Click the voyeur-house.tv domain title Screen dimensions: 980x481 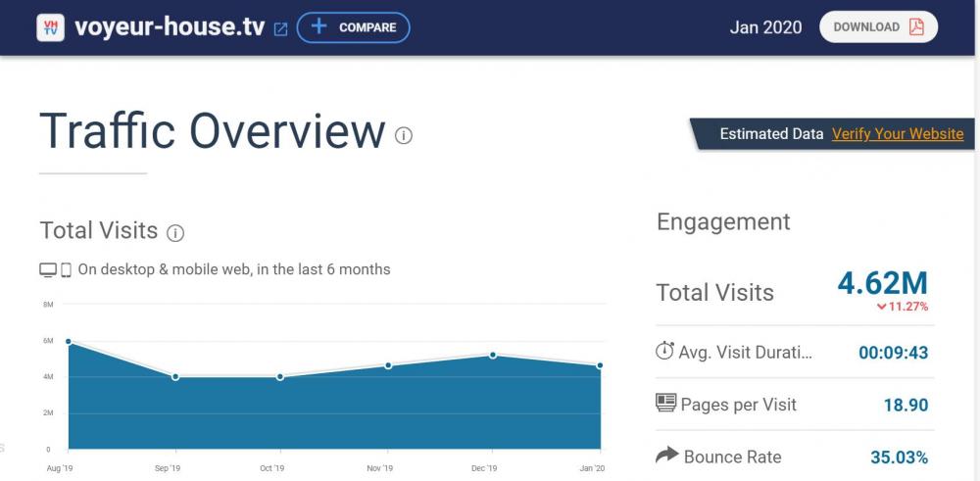pos(169,27)
